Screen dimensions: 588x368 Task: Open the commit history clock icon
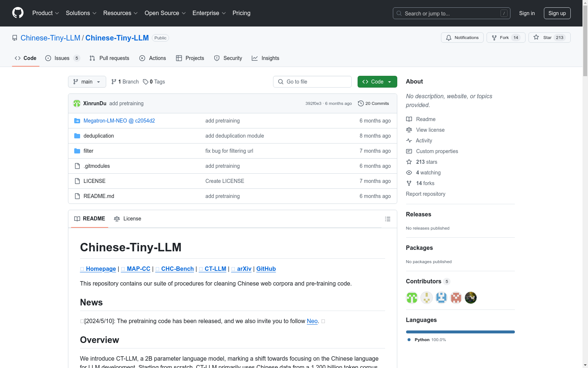(x=361, y=103)
